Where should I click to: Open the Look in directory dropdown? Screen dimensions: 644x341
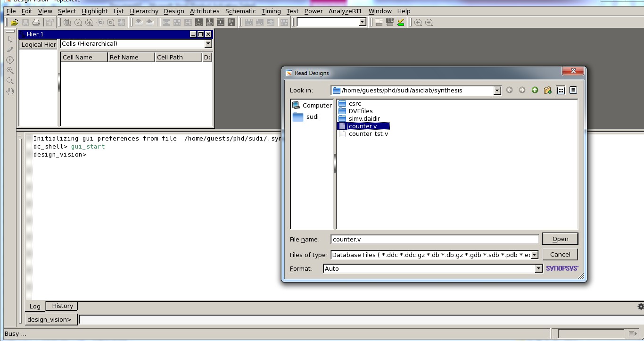coord(497,90)
